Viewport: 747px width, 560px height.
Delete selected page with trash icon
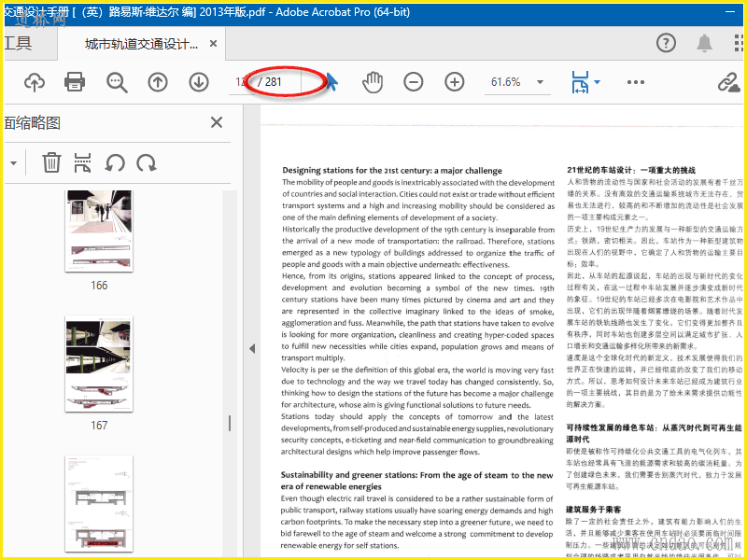tap(51, 162)
